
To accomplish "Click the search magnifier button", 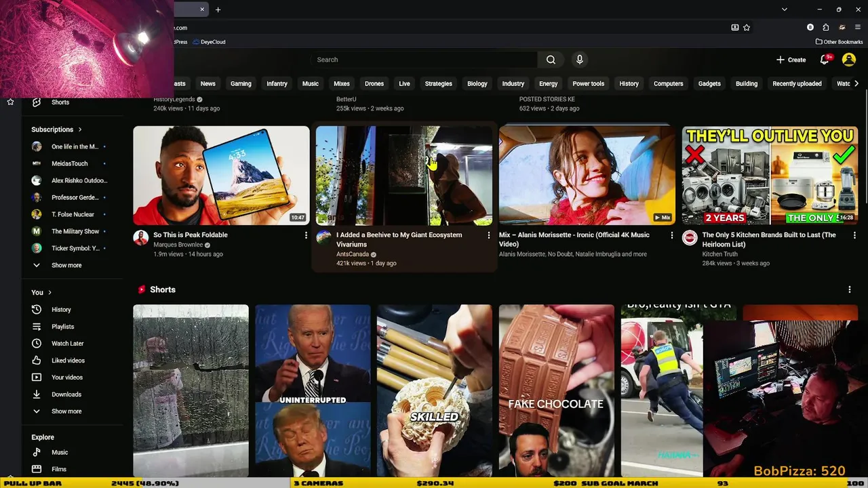I will tap(551, 60).
